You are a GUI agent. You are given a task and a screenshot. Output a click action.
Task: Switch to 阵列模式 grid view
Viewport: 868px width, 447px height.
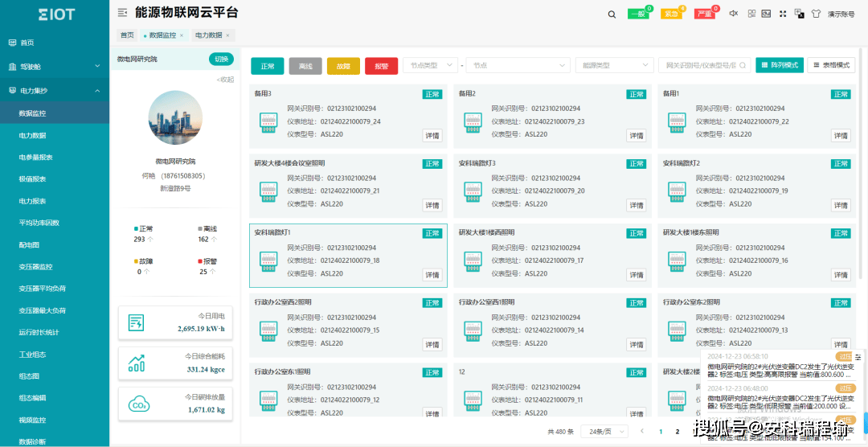(780, 65)
